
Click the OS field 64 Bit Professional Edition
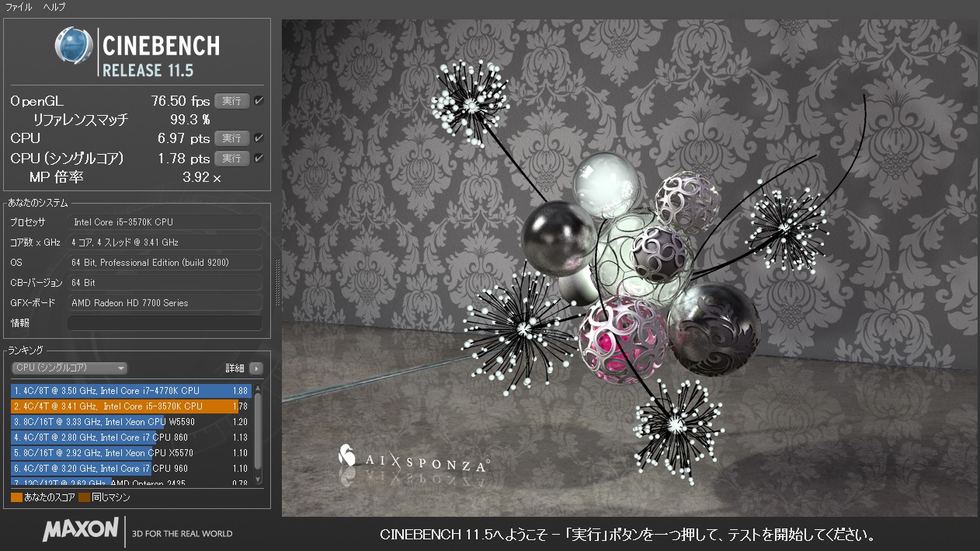(x=165, y=263)
